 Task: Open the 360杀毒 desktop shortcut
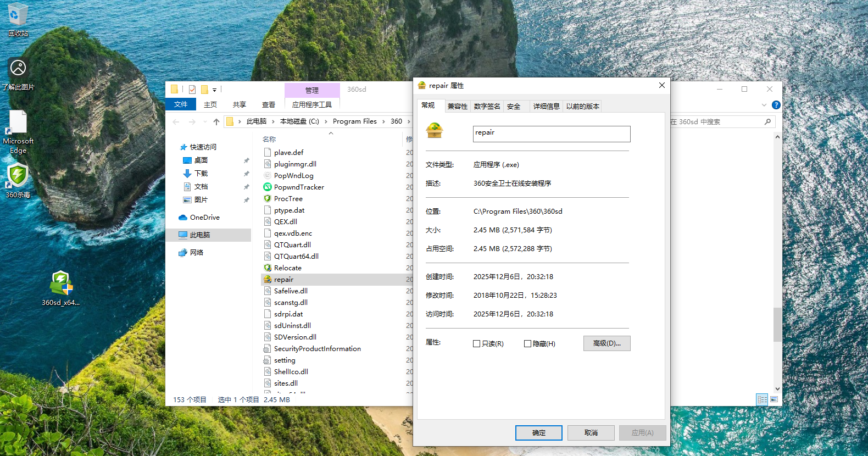[18, 180]
